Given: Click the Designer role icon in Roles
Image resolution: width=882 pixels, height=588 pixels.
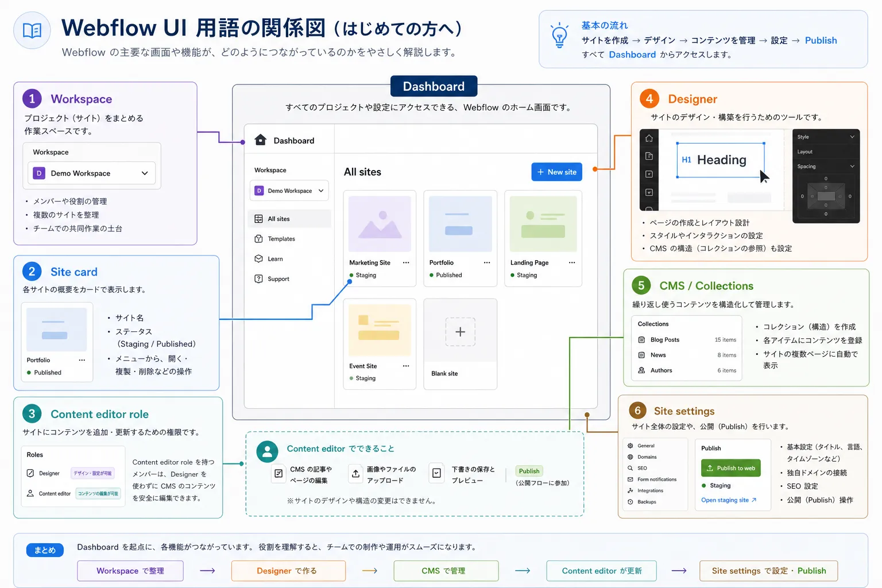Looking at the screenshot, I should point(30,473).
